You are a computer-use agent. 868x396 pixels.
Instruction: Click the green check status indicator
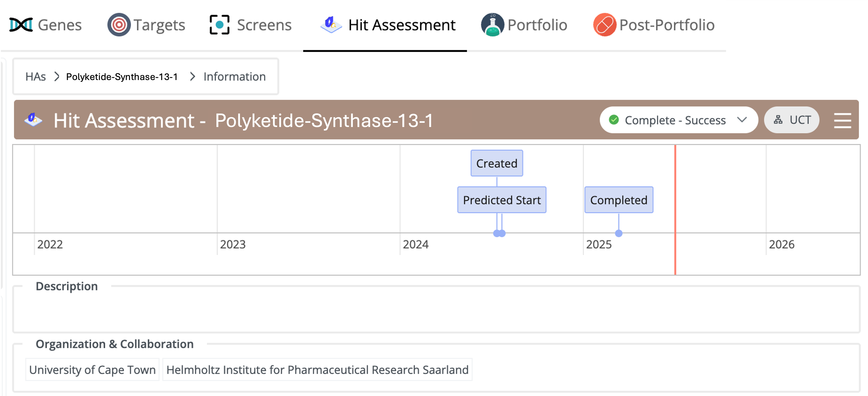point(614,120)
